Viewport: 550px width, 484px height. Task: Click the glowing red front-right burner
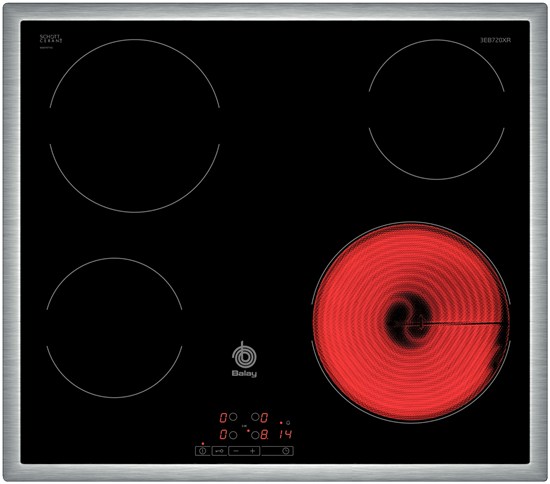point(411,322)
